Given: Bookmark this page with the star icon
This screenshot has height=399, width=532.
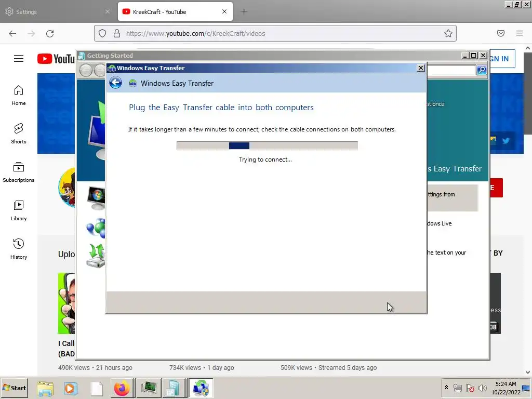Looking at the screenshot, I should pyautogui.click(x=448, y=33).
